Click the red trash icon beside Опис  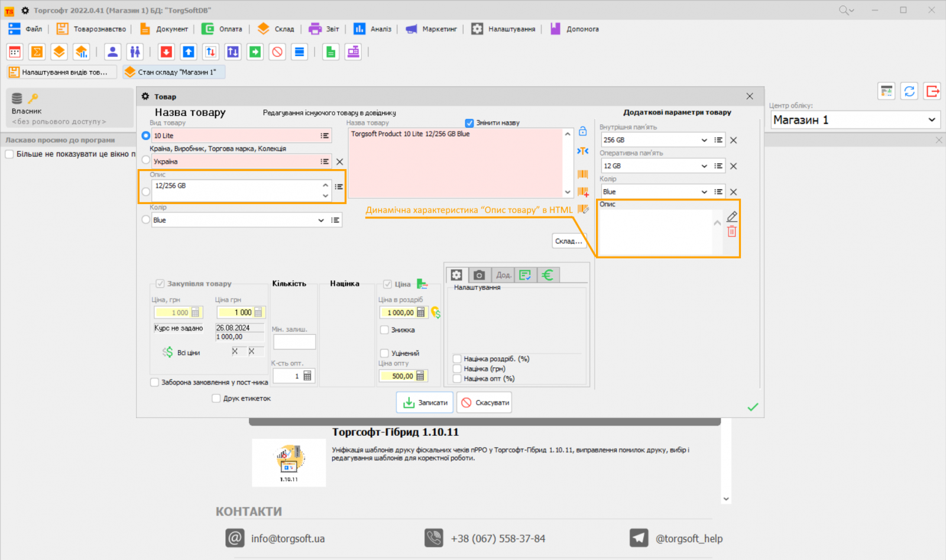731,232
